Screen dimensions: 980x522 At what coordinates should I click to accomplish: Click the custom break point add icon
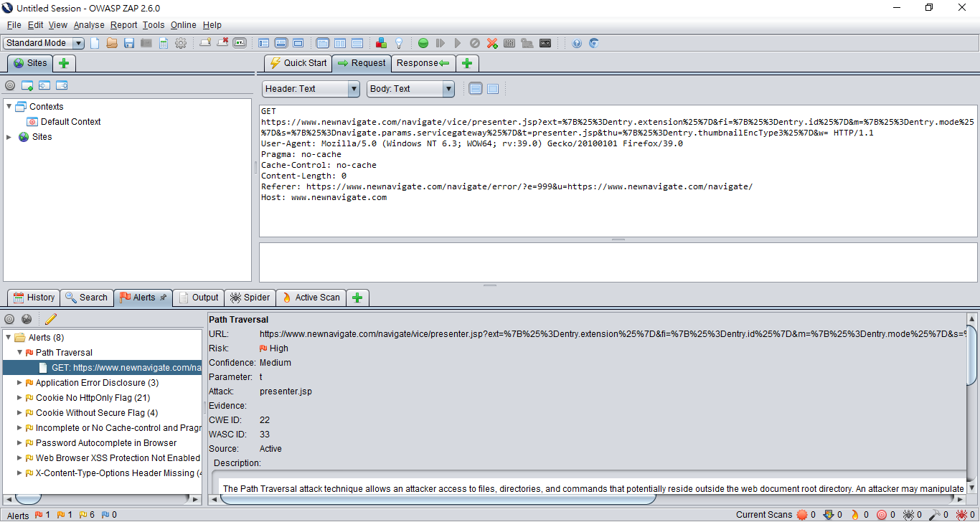point(492,43)
